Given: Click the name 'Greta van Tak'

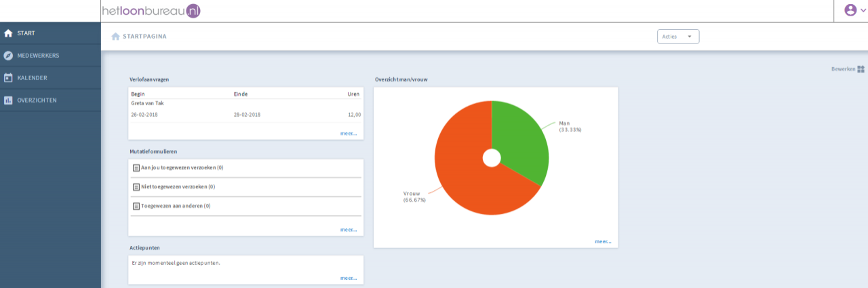Looking at the screenshot, I should pyautogui.click(x=147, y=103).
